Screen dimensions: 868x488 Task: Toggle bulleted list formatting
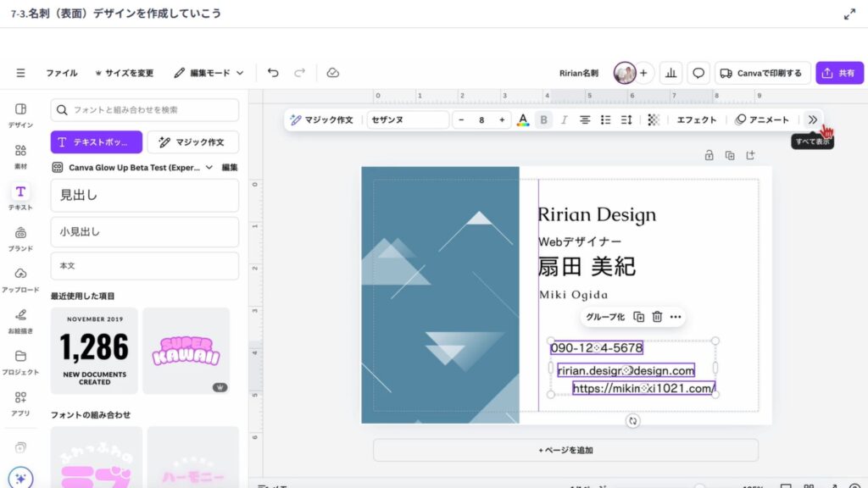click(605, 119)
